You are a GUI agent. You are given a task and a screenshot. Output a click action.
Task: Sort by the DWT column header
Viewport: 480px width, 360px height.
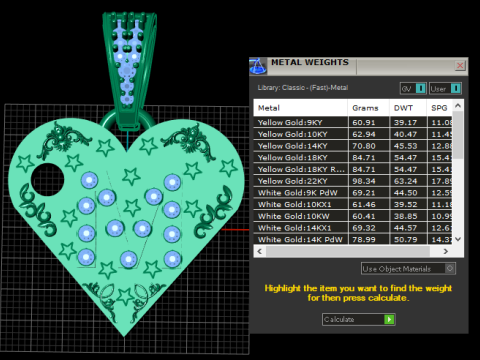tap(408, 108)
